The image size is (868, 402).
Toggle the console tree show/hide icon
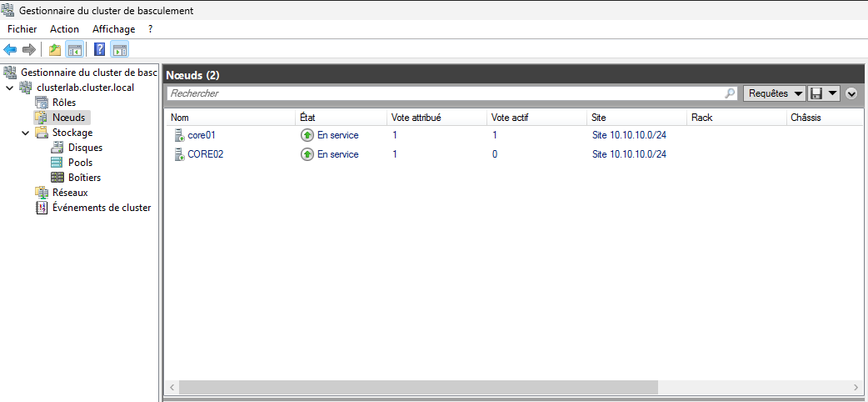[x=75, y=49]
